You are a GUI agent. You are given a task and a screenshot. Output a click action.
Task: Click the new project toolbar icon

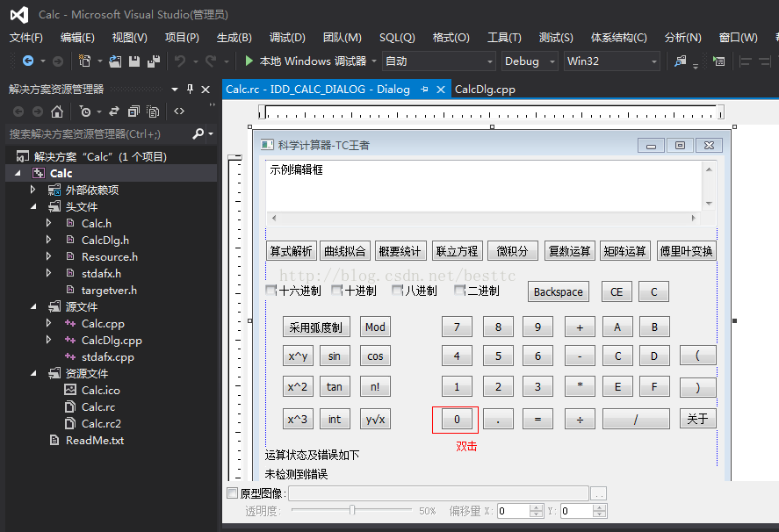[85, 61]
